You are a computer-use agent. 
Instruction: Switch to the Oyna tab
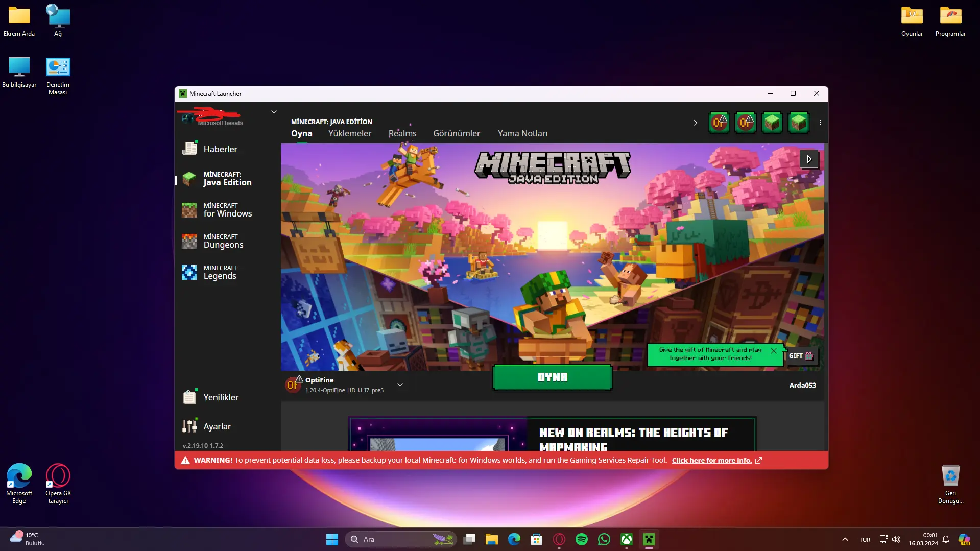[302, 133]
